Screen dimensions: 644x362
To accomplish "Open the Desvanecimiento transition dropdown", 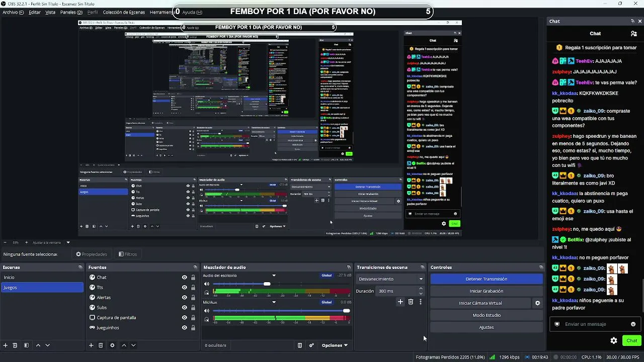I will point(391,279).
